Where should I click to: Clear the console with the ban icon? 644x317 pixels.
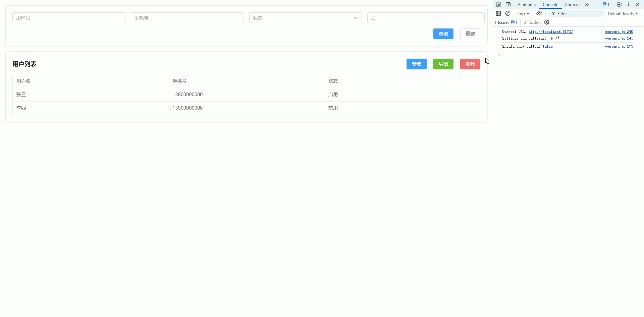pos(508,13)
